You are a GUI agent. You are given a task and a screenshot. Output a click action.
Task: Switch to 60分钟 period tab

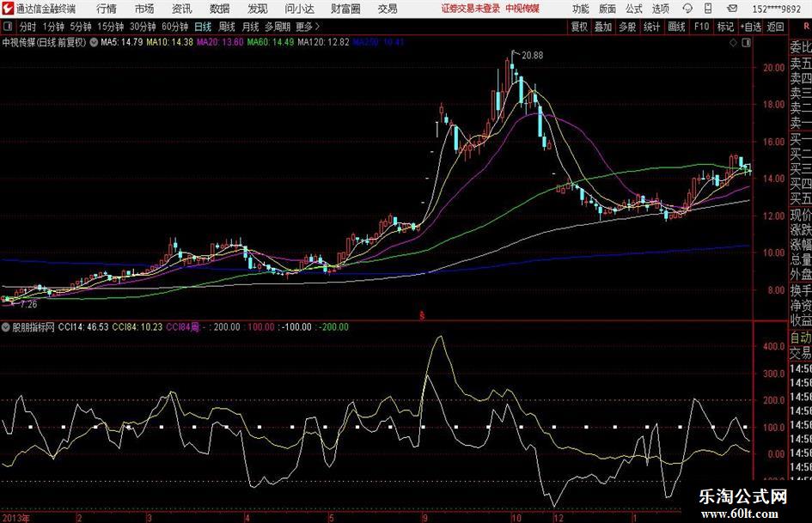pos(174,27)
